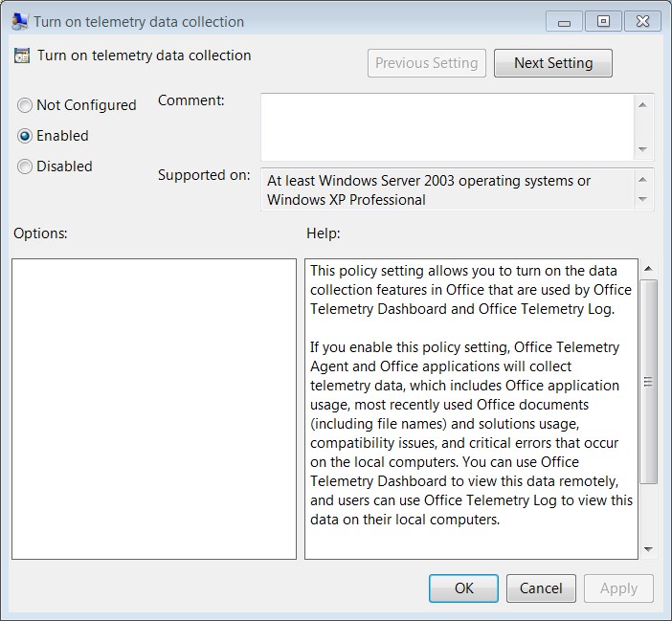Click the policy setting icon beside heading
This screenshot has height=621, width=672.
point(22,55)
